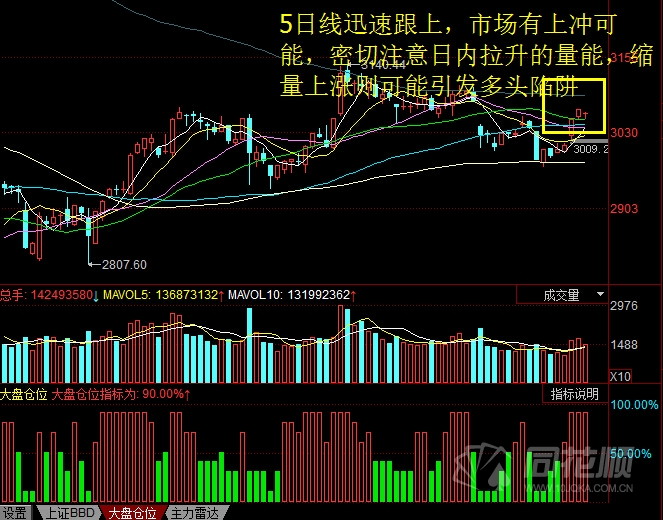The height and width of the screenshot is (520, 663).
Task: Click the 100.00% position axis label
Action: click(633, 406)
